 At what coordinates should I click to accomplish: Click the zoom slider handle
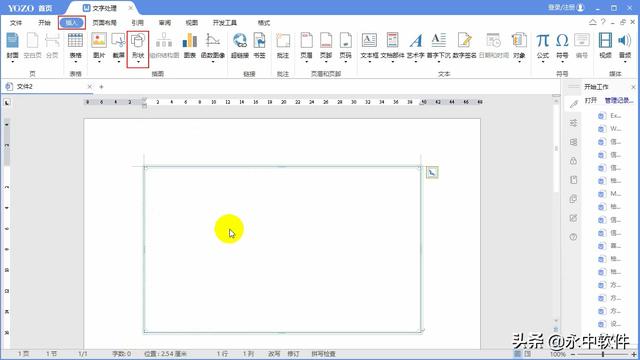click(x=603, y=354)
